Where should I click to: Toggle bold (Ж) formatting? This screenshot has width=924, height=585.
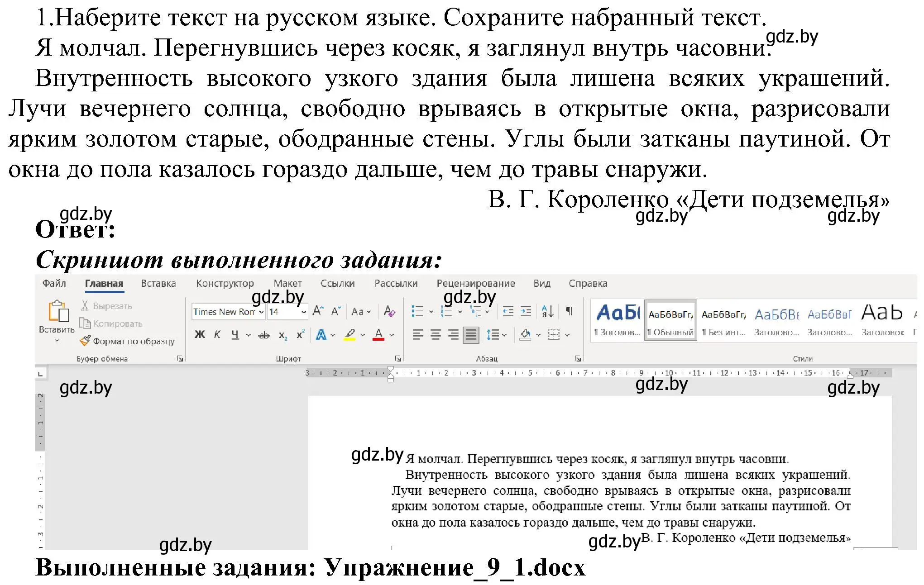click(200, 335)
